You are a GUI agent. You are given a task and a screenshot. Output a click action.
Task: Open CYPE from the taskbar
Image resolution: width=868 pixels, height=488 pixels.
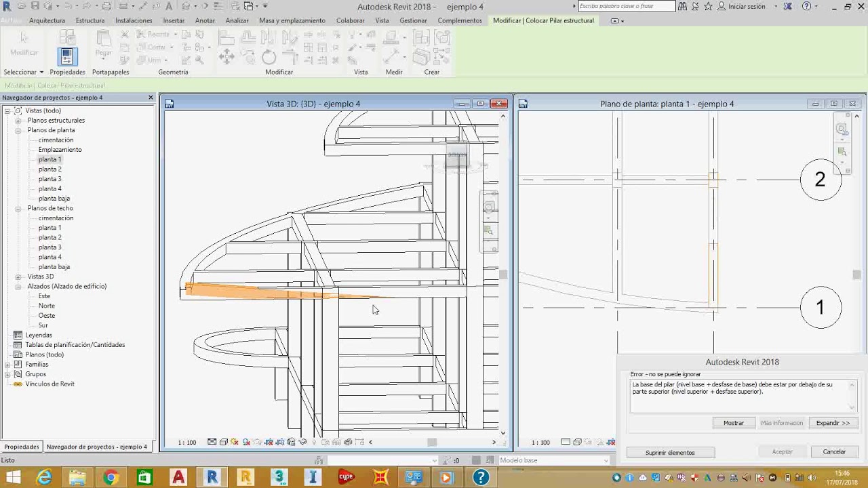click(x=346, y=477)
